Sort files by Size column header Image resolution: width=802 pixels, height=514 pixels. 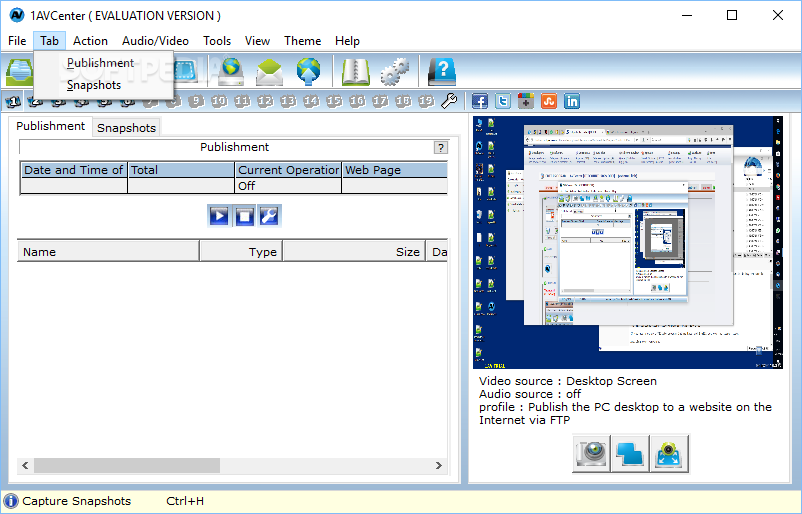click(x=354, y=252)
